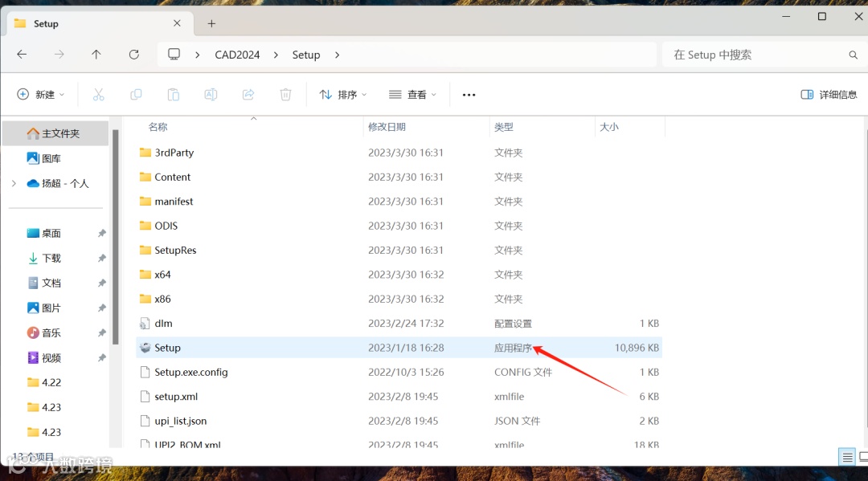Select the SetupRes folder row
Screen dimensions: 868x481
tap(399, 250)
